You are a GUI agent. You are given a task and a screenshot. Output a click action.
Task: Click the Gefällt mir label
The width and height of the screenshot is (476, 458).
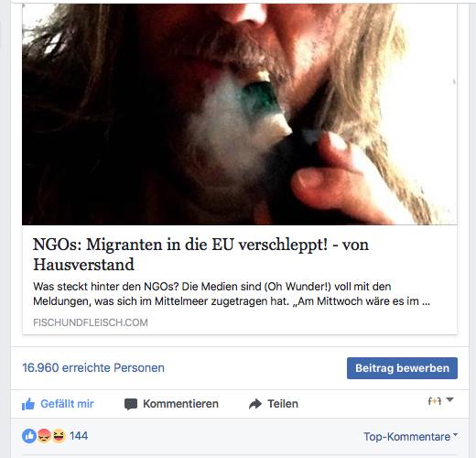point(67,404)
